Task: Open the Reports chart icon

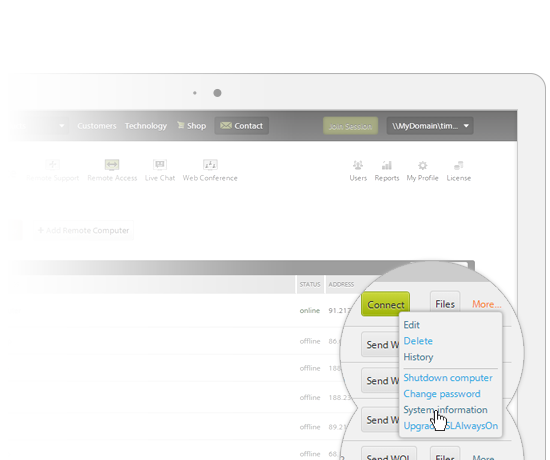Action: 387,165
